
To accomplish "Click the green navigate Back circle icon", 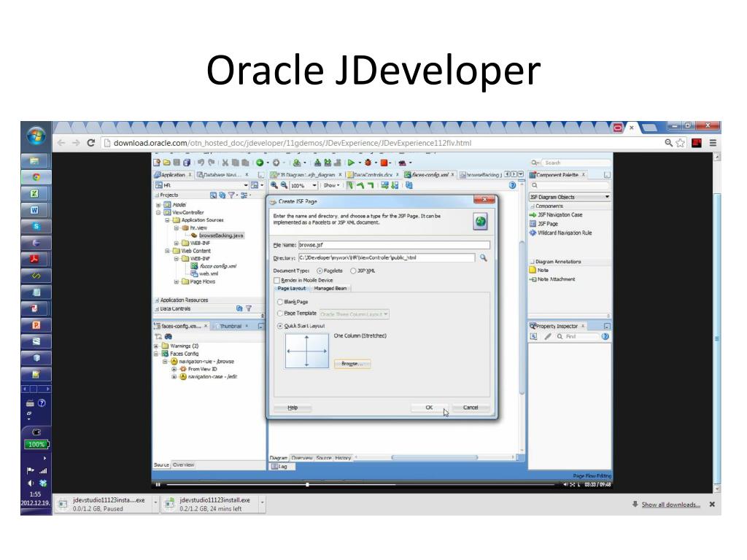I will [x=260, y=163].
